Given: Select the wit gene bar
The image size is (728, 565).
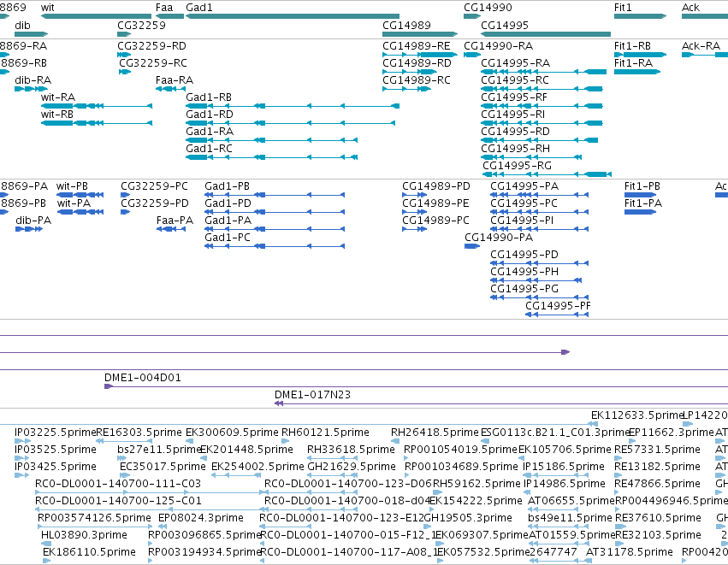Looking at the screenshot, I should [96, 16].
